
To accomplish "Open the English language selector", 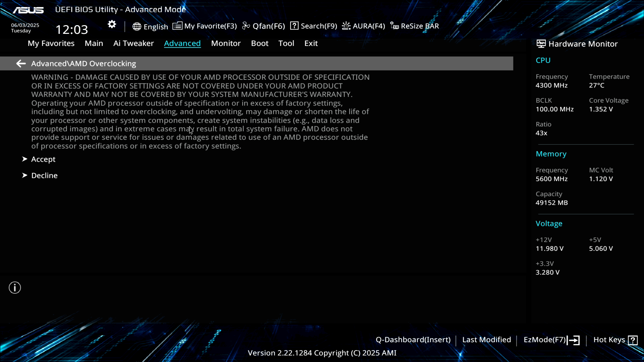I will coord(156,27).
